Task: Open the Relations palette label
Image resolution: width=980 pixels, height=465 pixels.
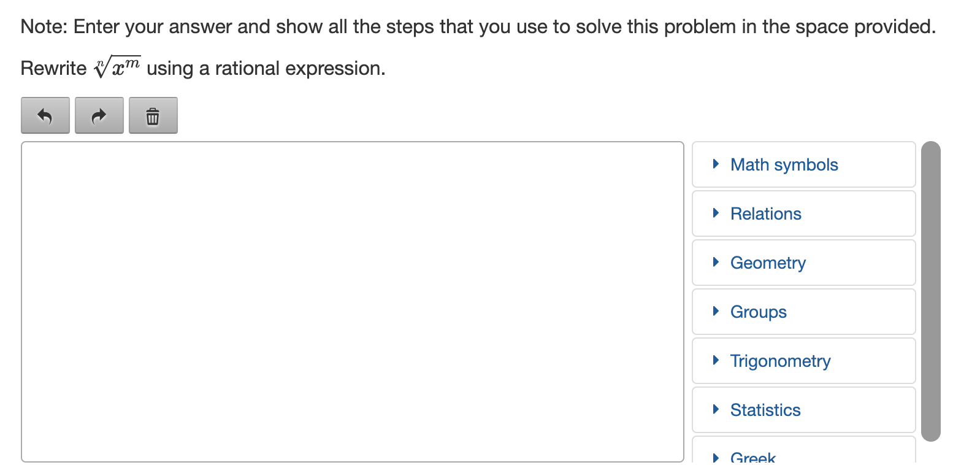Action: (x=765, y=213)
